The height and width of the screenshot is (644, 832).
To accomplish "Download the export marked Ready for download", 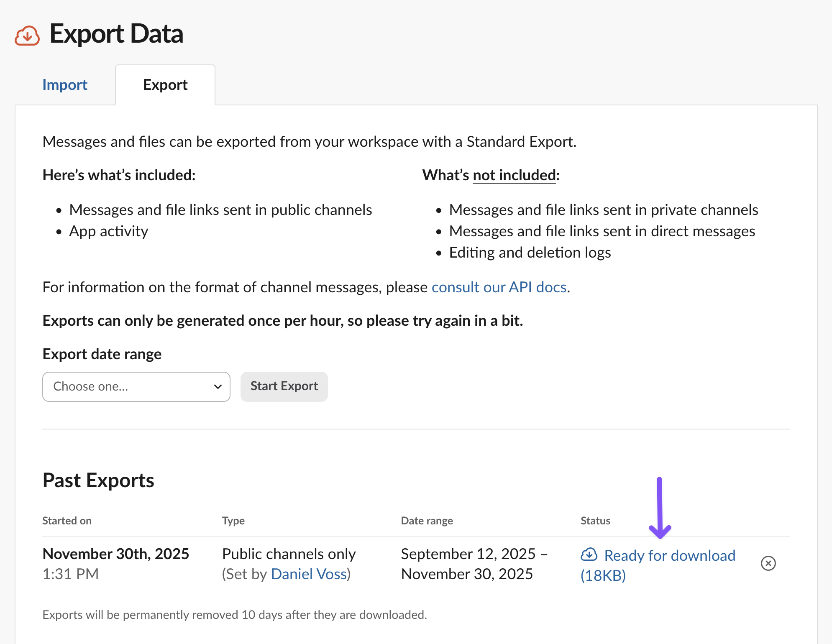I will coord(669,555).
